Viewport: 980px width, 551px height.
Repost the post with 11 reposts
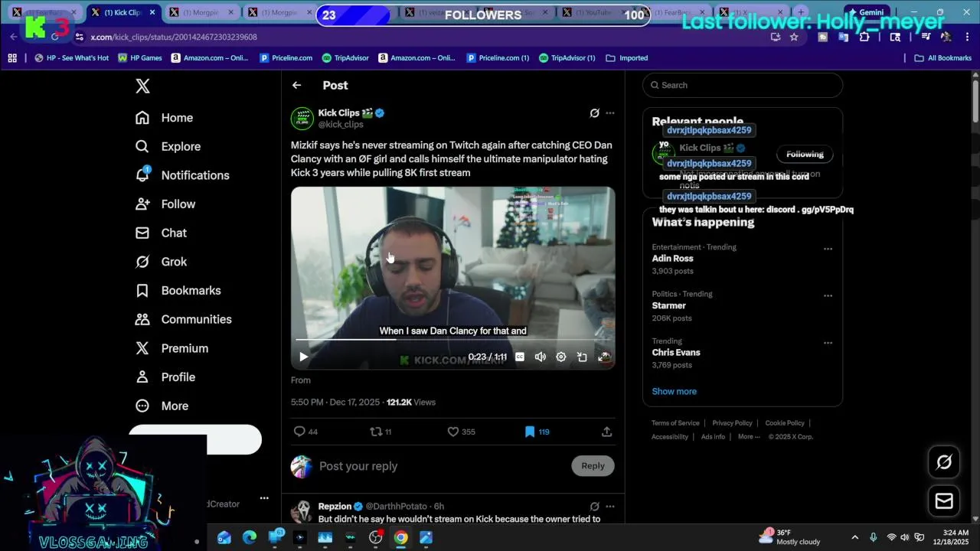click(381, 432)
